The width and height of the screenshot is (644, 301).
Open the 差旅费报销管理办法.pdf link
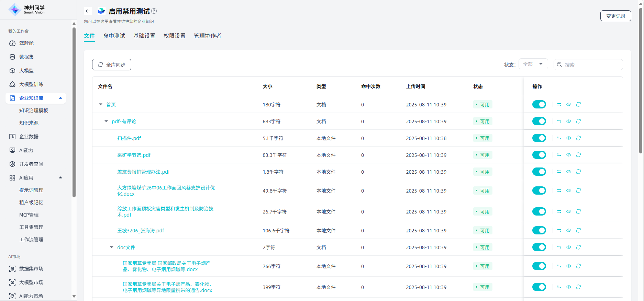click(143, 172)
